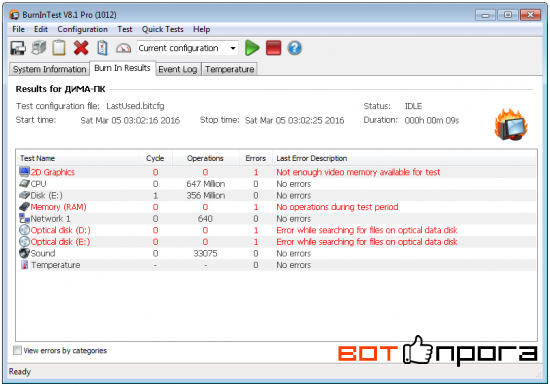Stop tests with red square button
Image resolution: width=550 pixels, height=386 pixels.
274,48
